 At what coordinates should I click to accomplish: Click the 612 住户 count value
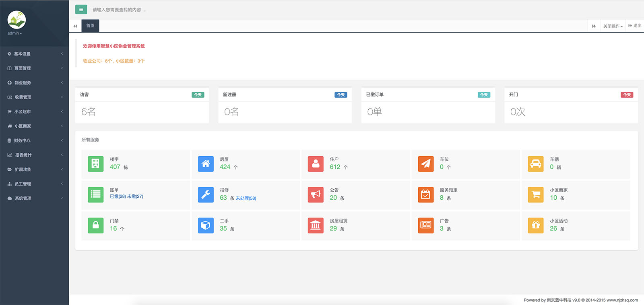coord(335,167)
